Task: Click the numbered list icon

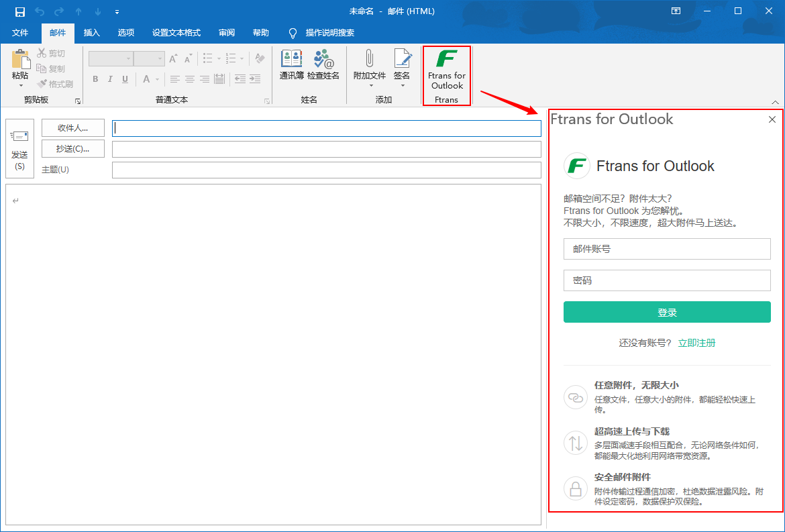Action: pos(231,58)
